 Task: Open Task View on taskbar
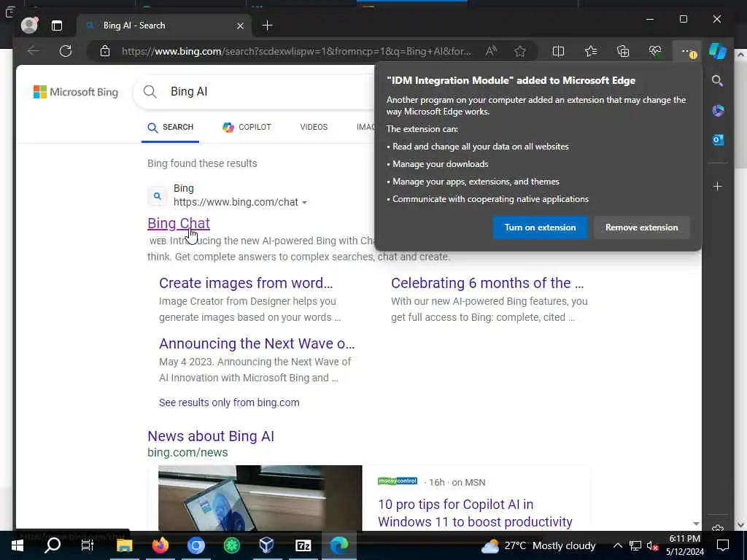click(88, 545)
